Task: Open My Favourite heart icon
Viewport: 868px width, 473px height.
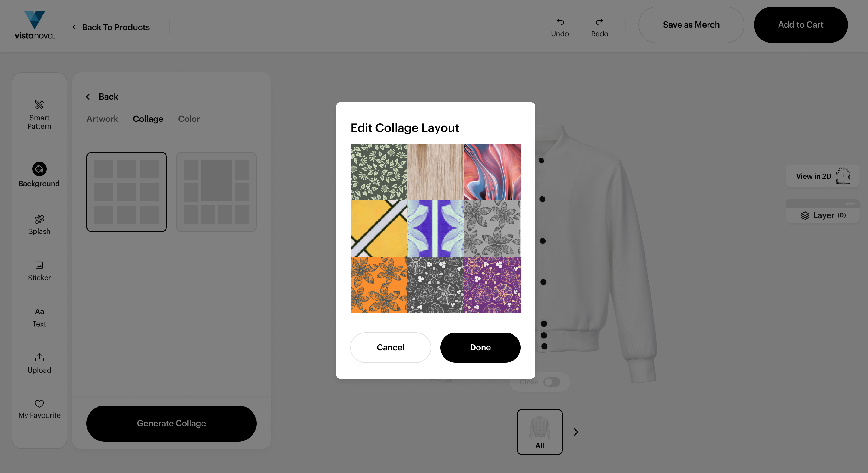Action: (39, 403)
